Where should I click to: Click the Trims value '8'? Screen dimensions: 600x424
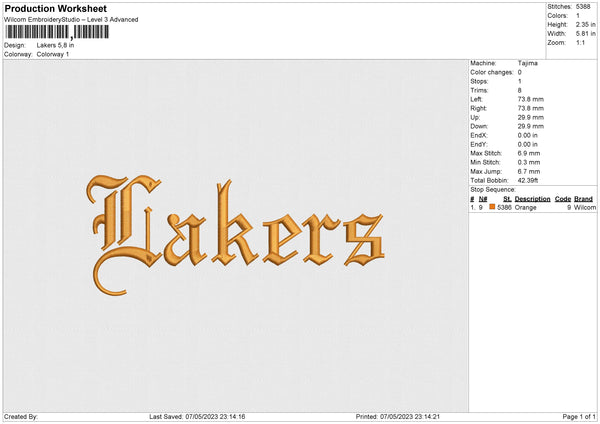[x=519, y=90]
